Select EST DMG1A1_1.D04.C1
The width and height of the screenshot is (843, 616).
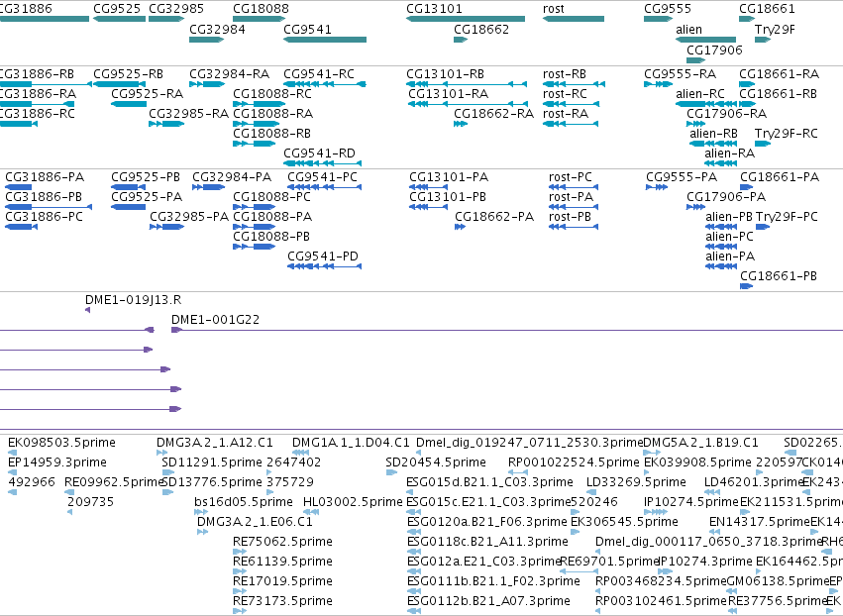tap(300, 453)
